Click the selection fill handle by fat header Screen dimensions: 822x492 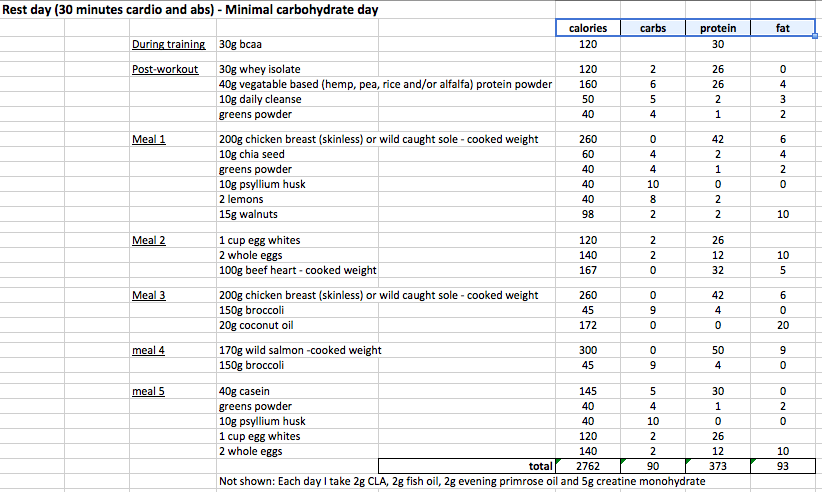815,36
